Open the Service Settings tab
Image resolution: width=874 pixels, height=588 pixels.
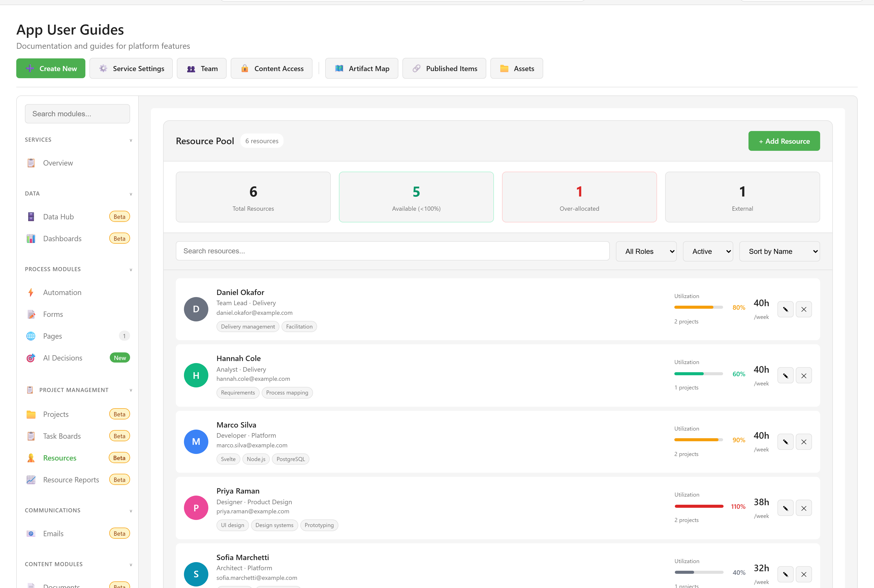tap(131, 68)
